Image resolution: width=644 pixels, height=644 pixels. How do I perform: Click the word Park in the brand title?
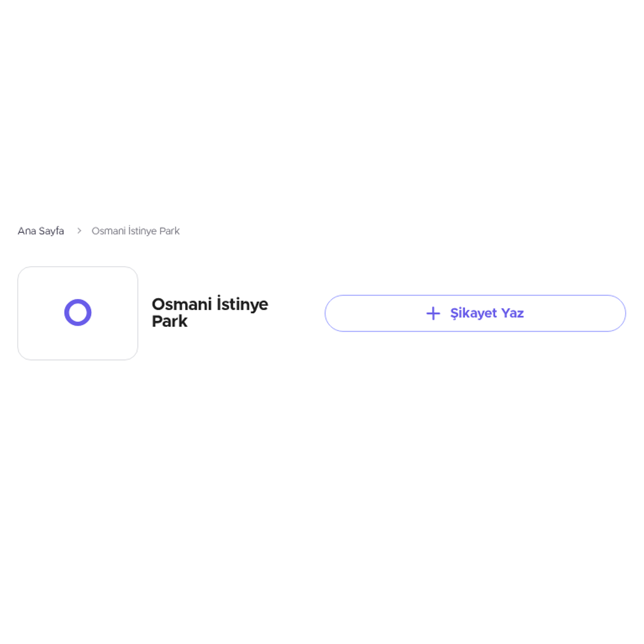click(x=170, y=321)
